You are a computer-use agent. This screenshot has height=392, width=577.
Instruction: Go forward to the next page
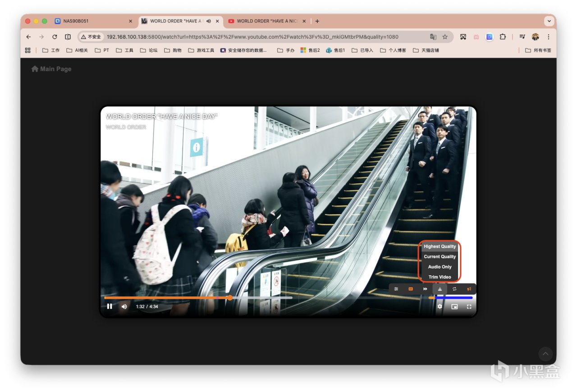coord(41,37)
